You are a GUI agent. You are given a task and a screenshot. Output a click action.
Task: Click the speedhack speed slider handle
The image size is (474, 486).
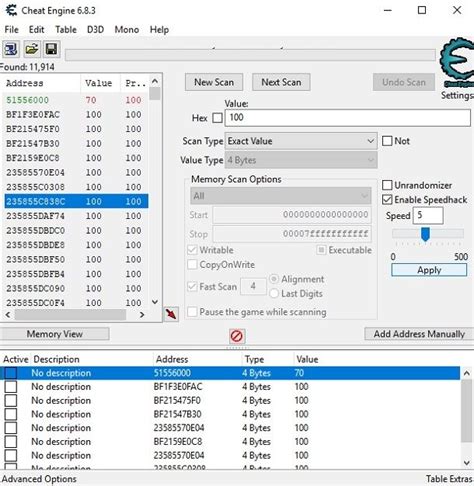425,234
